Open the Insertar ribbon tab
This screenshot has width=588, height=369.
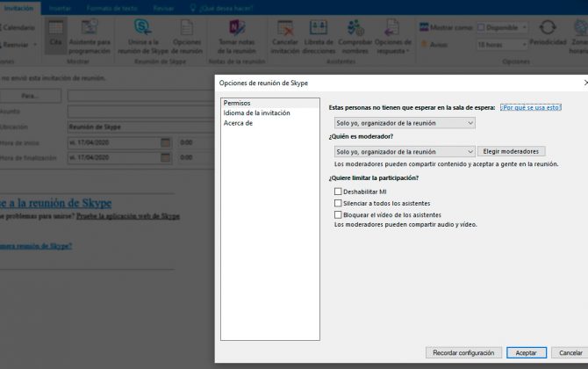point(60,8)
